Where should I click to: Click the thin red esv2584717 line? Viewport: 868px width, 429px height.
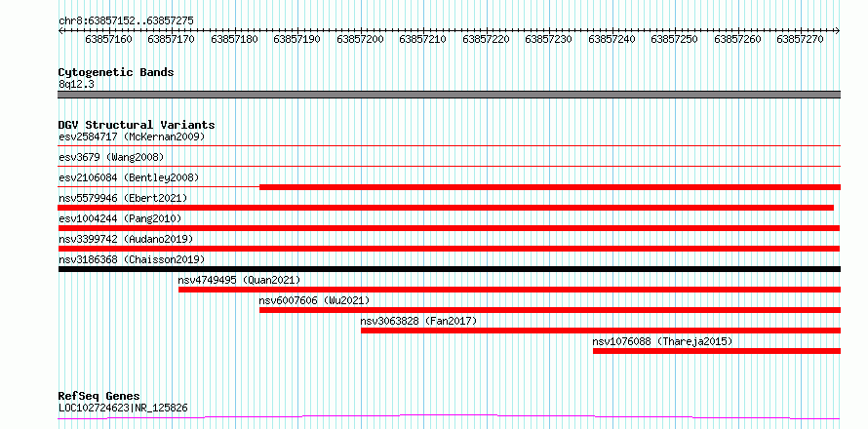point(449,145)
